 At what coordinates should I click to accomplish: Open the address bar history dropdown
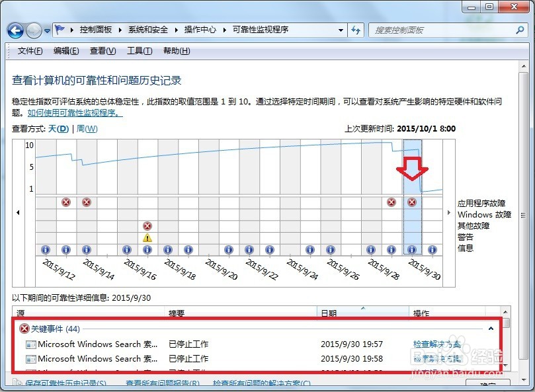pyautogui.click(x=341, y=30)
